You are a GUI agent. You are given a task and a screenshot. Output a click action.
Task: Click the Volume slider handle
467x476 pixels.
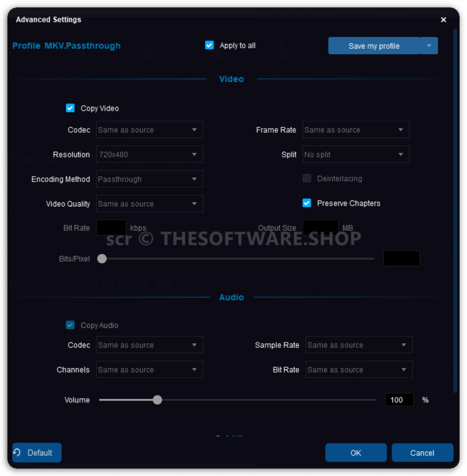point(157,400)
